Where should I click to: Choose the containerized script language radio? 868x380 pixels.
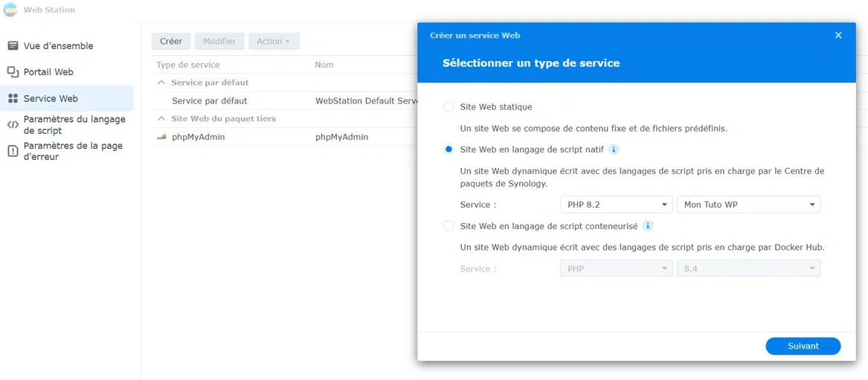(x=449, y=225)
